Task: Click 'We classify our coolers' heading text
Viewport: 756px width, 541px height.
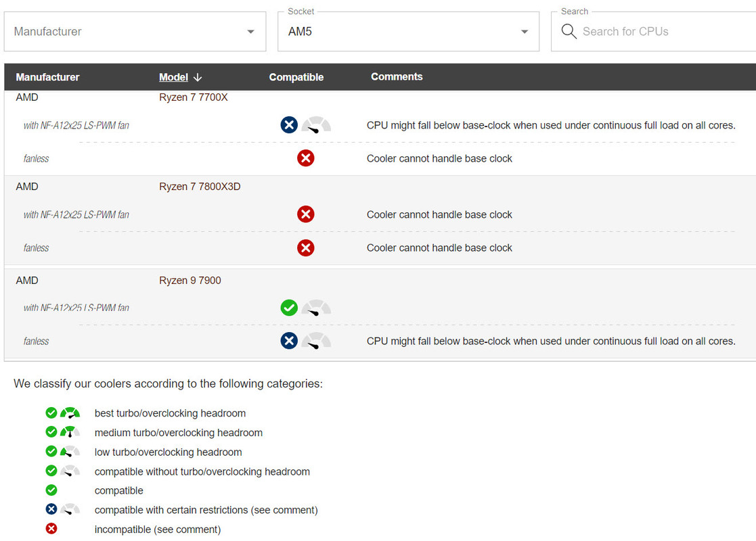Action: coord(169,383)
